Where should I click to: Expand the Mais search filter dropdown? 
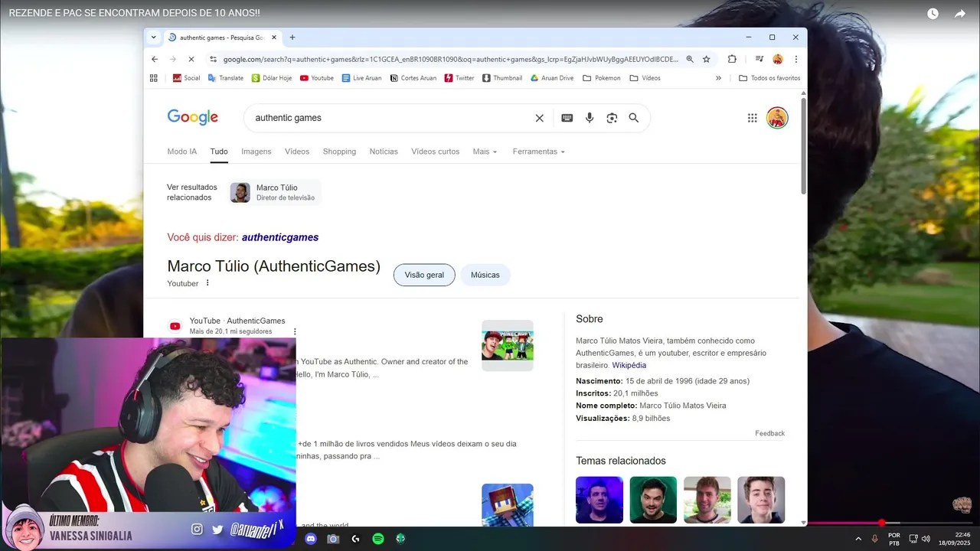tap(485, 152)
